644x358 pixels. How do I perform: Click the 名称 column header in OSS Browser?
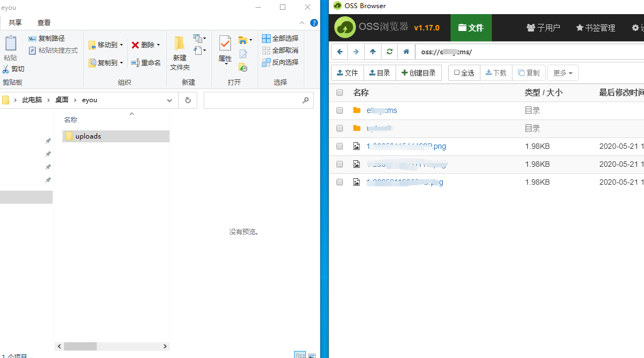(361, 93)
